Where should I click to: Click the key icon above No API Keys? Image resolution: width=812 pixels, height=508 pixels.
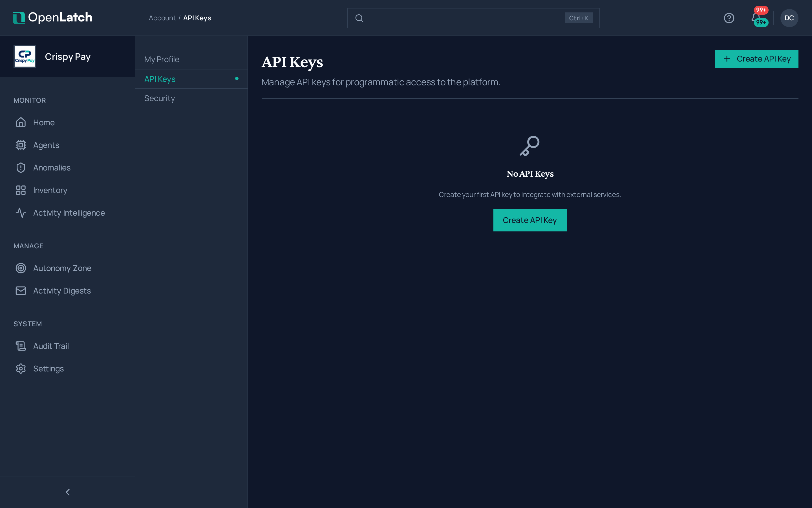coord(529,146)
